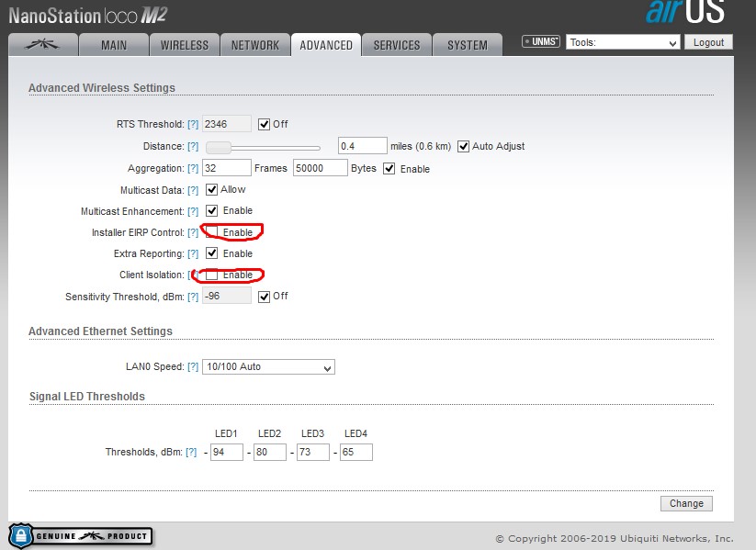Toggle Distance Auto Adjust checkbox

click(463, 146)
